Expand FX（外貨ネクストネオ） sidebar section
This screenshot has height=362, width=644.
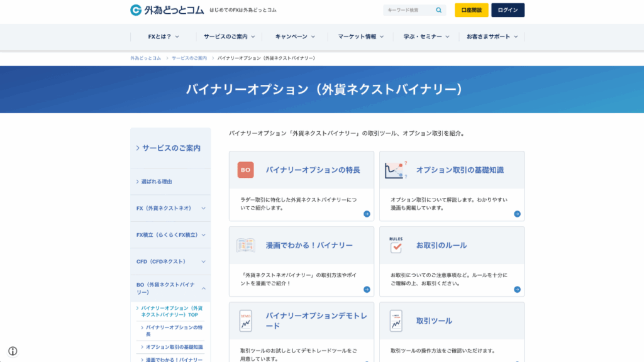click(170, 208)
